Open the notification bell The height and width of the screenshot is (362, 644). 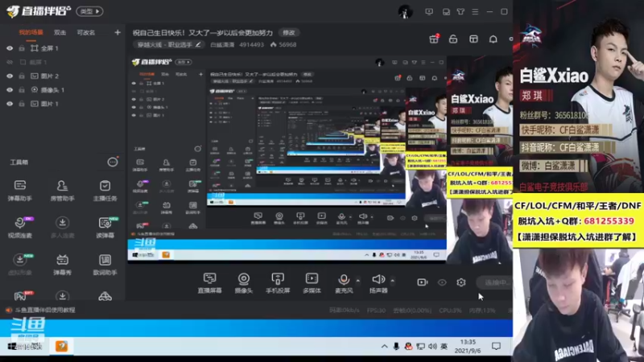click(x=493, y=39)
